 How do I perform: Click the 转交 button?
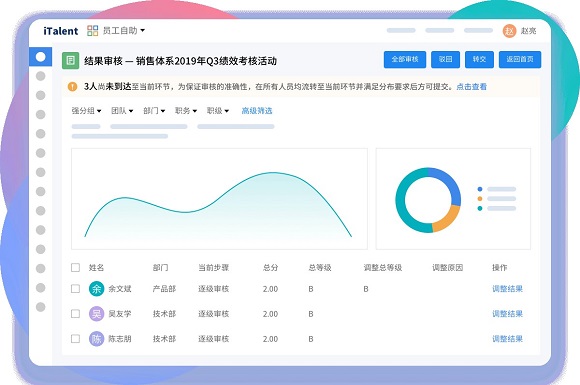point(479,60)
